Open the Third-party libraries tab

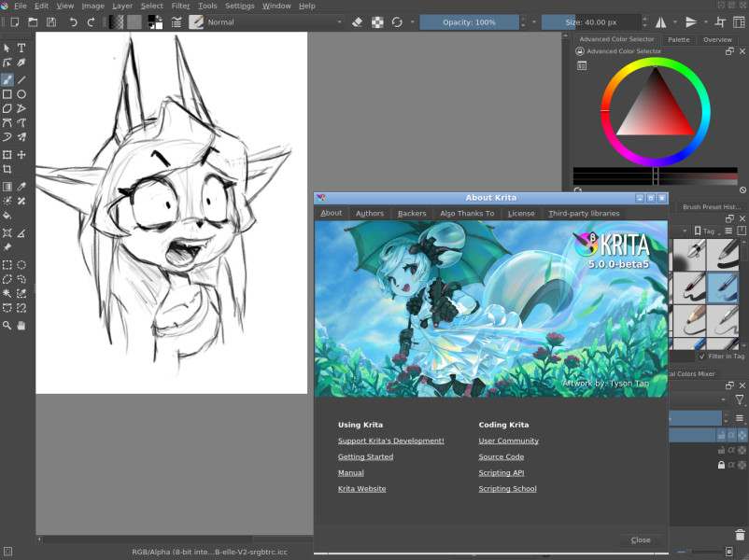click(x=584, y=214)
